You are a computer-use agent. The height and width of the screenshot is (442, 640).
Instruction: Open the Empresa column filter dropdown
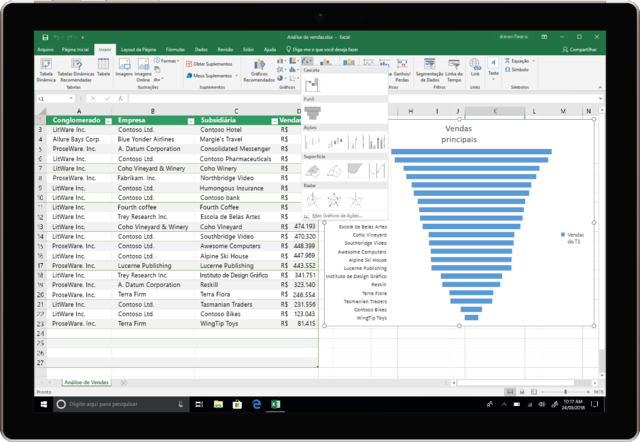point(191,121)
